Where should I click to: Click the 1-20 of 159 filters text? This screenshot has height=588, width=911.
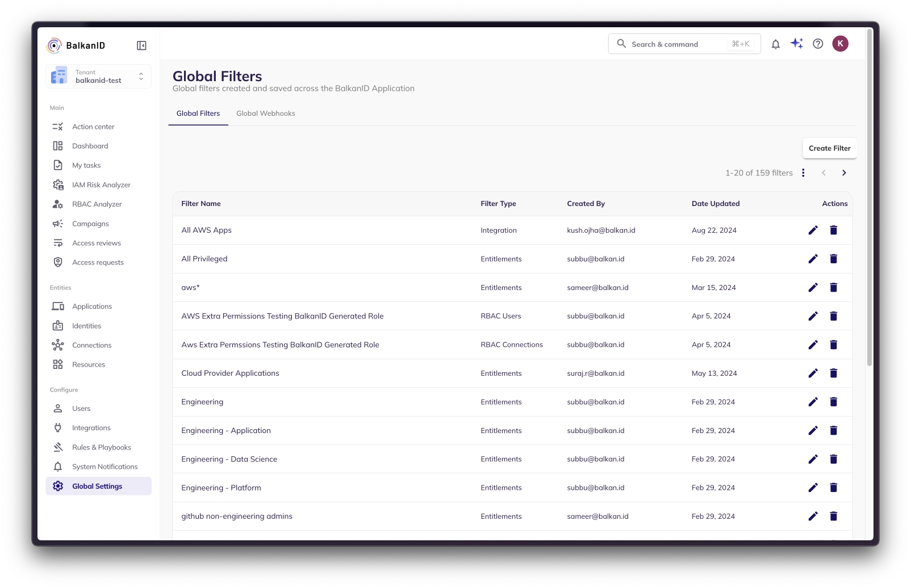(x=759, y=173)
